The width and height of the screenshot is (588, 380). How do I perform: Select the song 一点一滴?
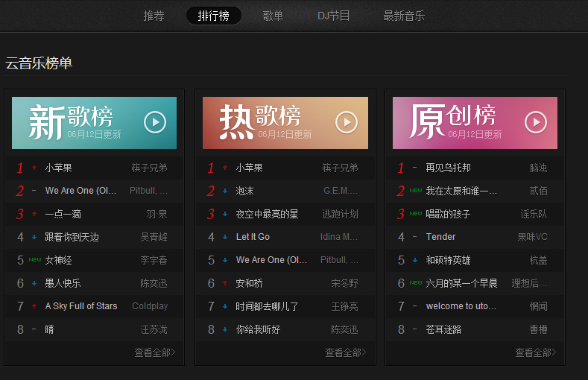[x=63, y=214]
